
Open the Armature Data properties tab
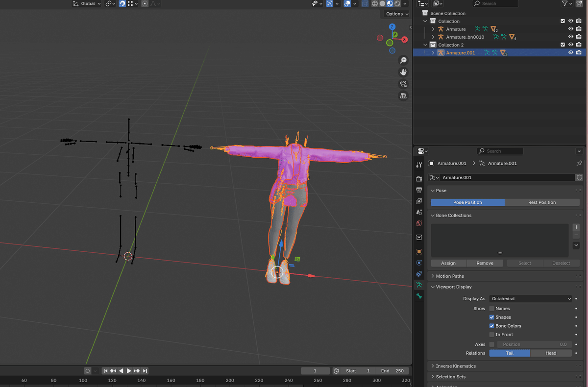(419, 285)
